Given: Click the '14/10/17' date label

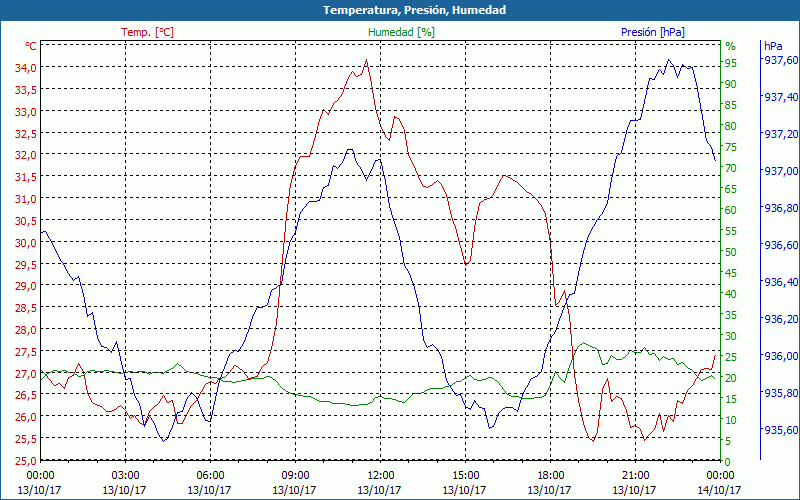Looking at the screenshot, I should click(x=719, y=490).
